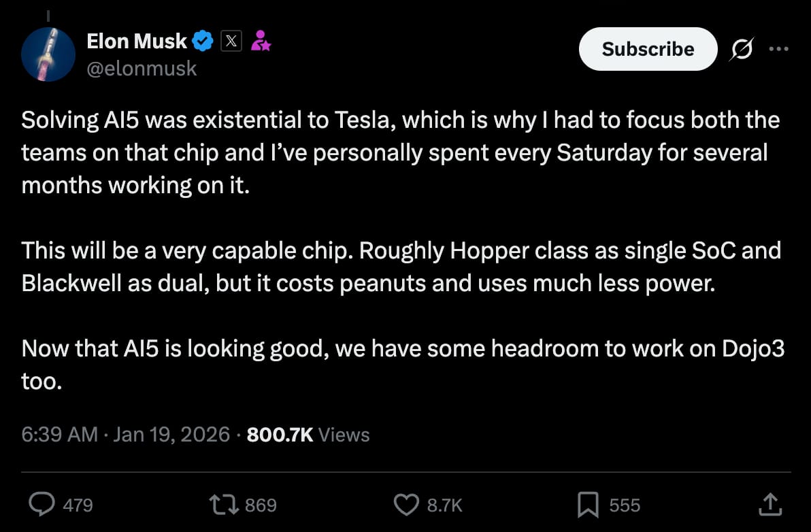
Task: Toggle the bookmark icon
Action: tap(587, 505)
